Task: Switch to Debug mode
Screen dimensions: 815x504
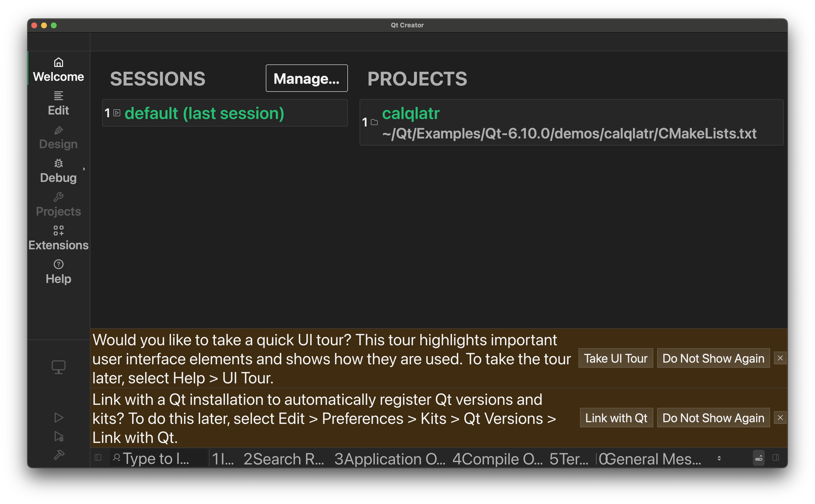Action: (58, 170)
